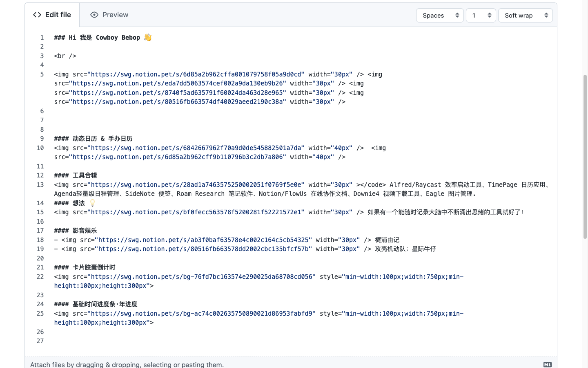The width and height of the screenshot is (588, 368).
Task: Click line number 22 in the gutter
Action: [40, 276]
